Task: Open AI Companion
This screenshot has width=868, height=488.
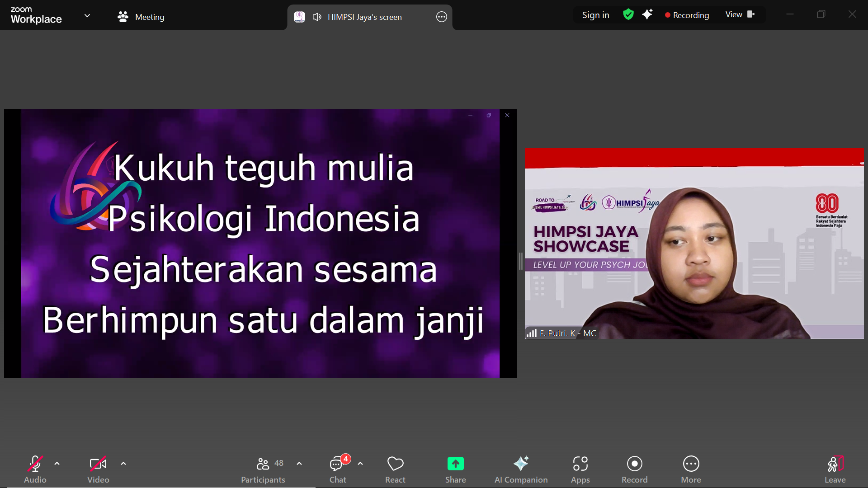Action: point(521,469)
